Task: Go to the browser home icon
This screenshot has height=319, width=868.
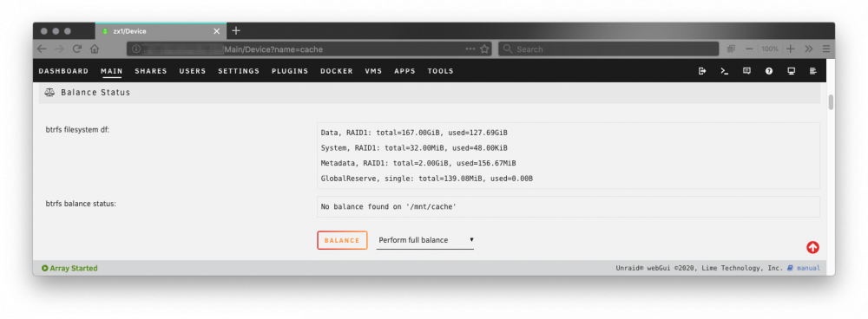Action: pyautogui.click(x=95, y=49)
